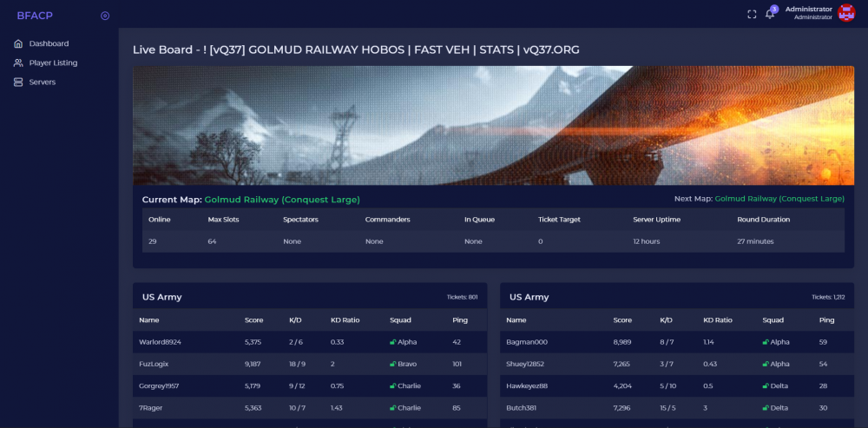The image size is (868, 428).
Task: Open player Warlord8924's profile
Action: [x=160, y=342]
